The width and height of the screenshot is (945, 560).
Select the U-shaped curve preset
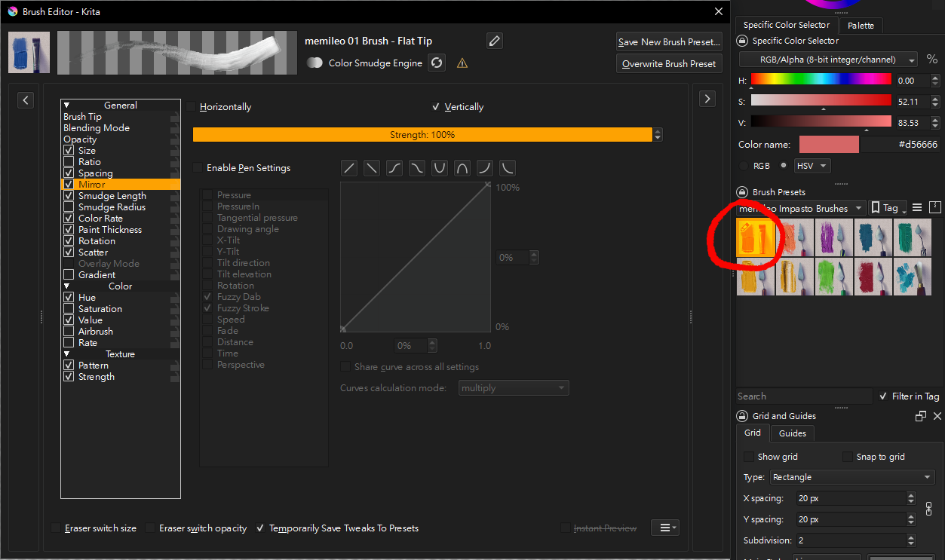tap(440, 168)
